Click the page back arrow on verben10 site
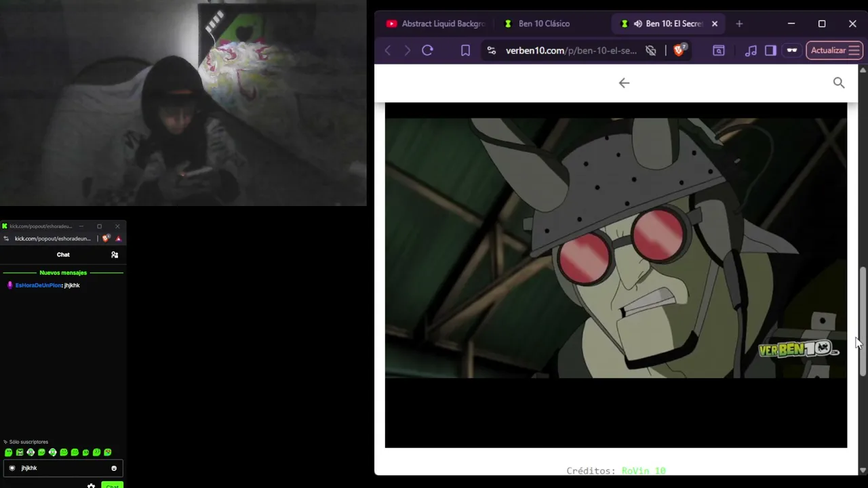 point(624,83)
